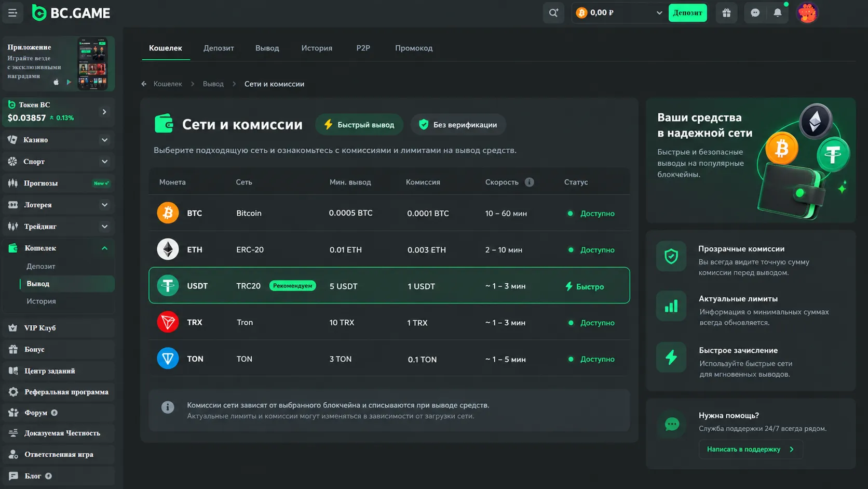Switch to the Вывод tab
868x489 pixels.
267,48
